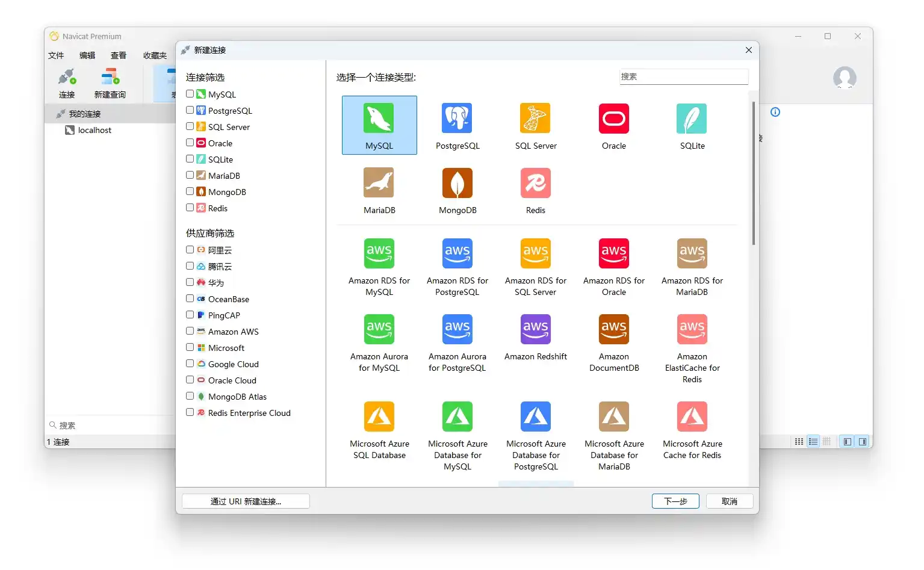This screenshot has width=924, height=570.
Task: Select the Redis connection tile
Action: [x=536, y=190]
